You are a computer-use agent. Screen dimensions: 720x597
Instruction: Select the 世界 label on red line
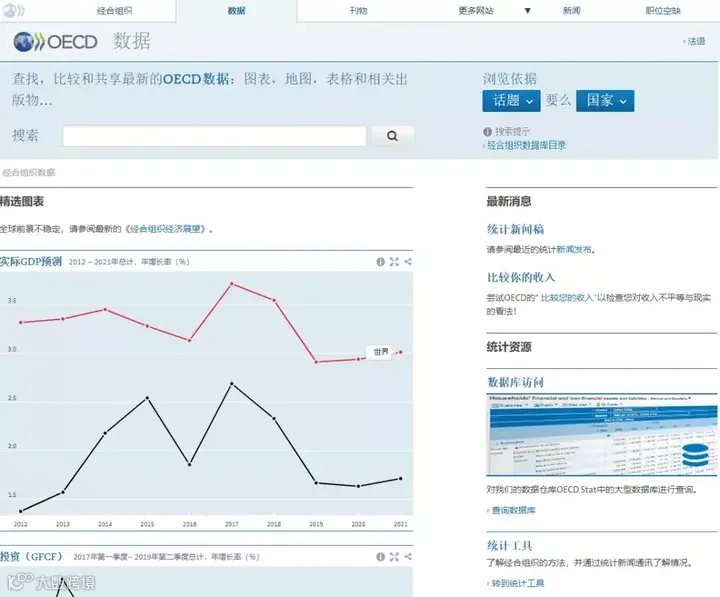(x=381, y=352)
